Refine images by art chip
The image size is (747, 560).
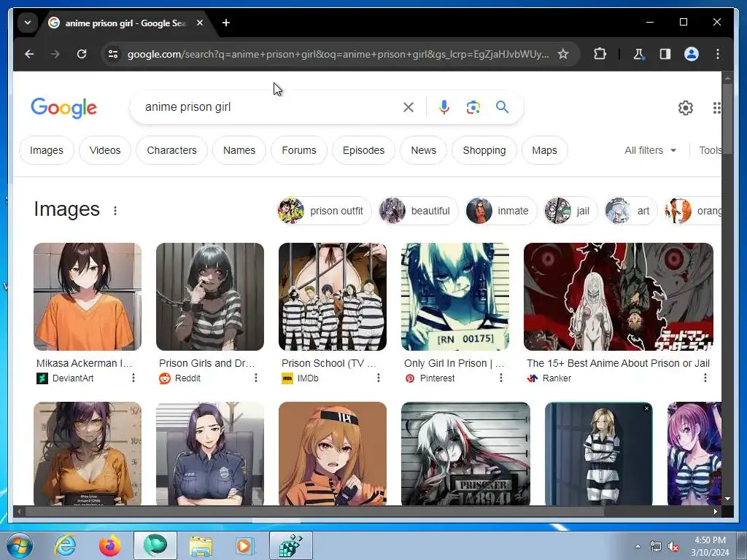click(631, 211)
